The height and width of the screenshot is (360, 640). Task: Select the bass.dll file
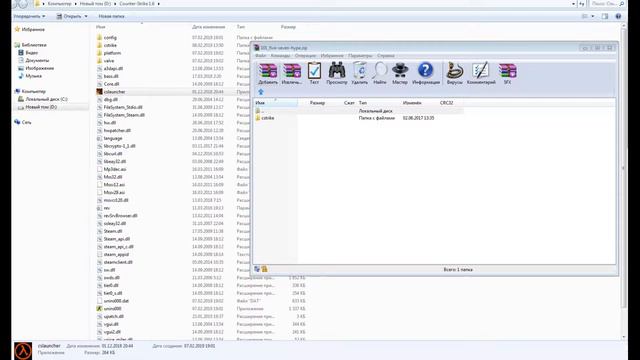[108, 76]
